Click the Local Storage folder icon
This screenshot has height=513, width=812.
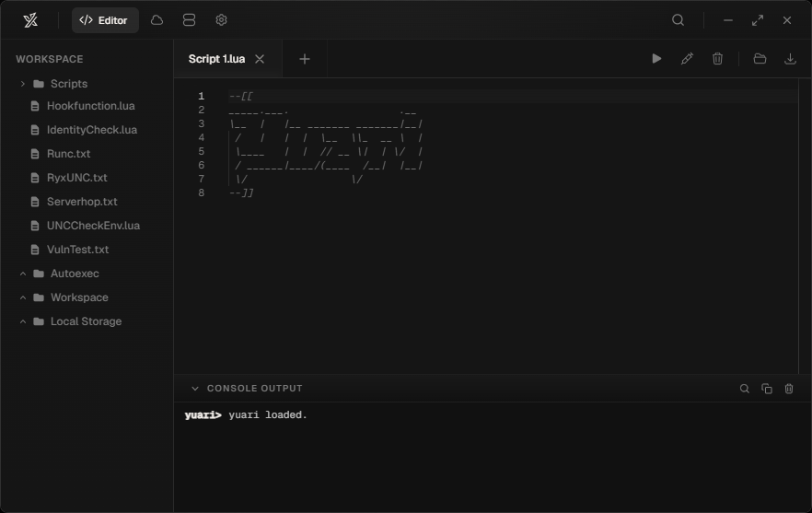tap(39, 321)
